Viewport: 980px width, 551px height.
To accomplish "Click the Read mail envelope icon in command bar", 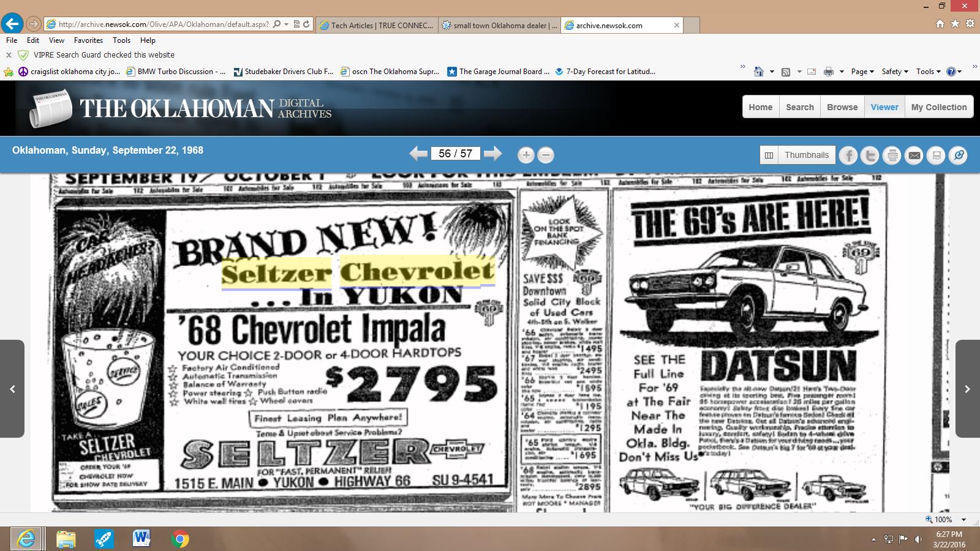I will coord(812,72).
